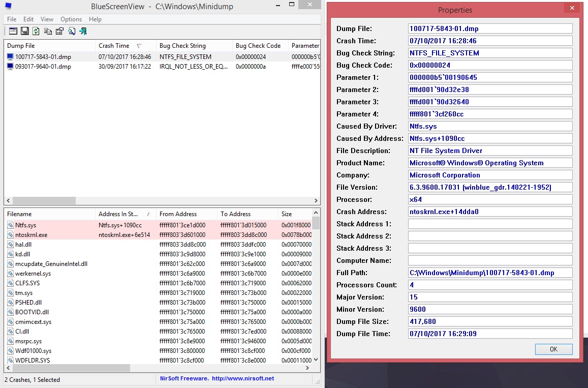This screenshot has height=388, width=588.
Task: Sort drivers by Filename column
Action: [x=50, y=214]
